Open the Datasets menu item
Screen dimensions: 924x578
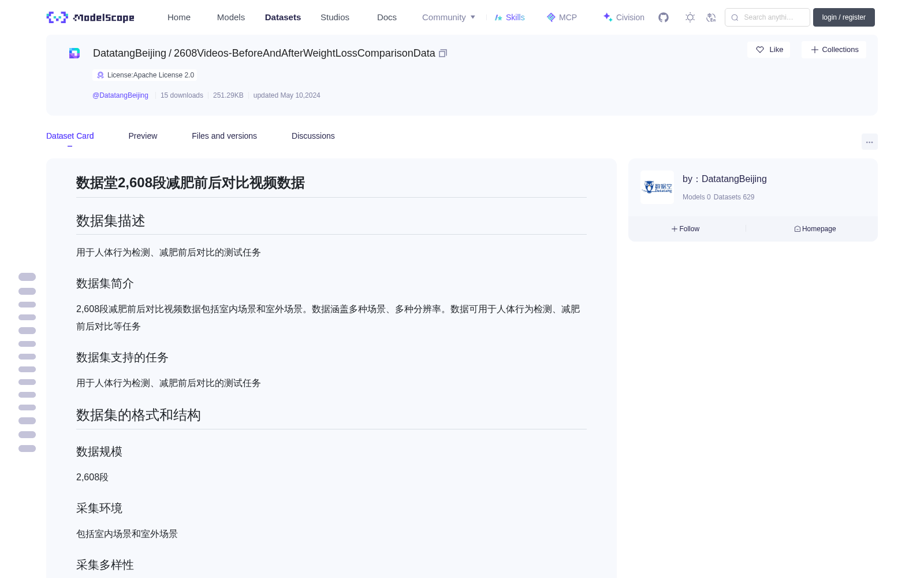coord(283,17)
